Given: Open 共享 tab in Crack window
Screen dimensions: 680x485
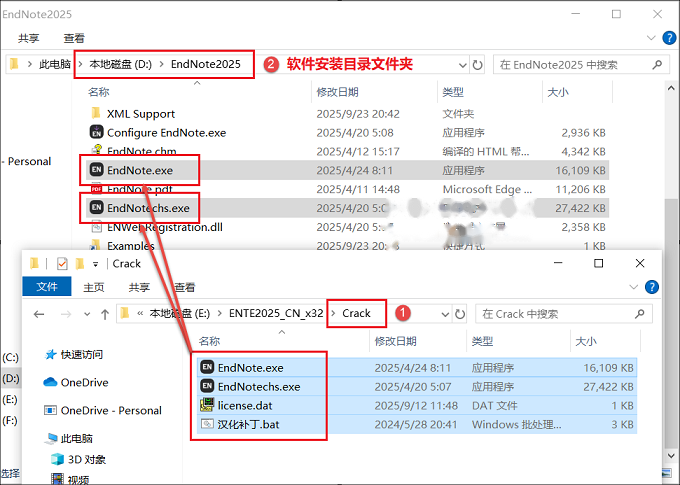Looking at the screenshot, I should (x=139, y=287).
